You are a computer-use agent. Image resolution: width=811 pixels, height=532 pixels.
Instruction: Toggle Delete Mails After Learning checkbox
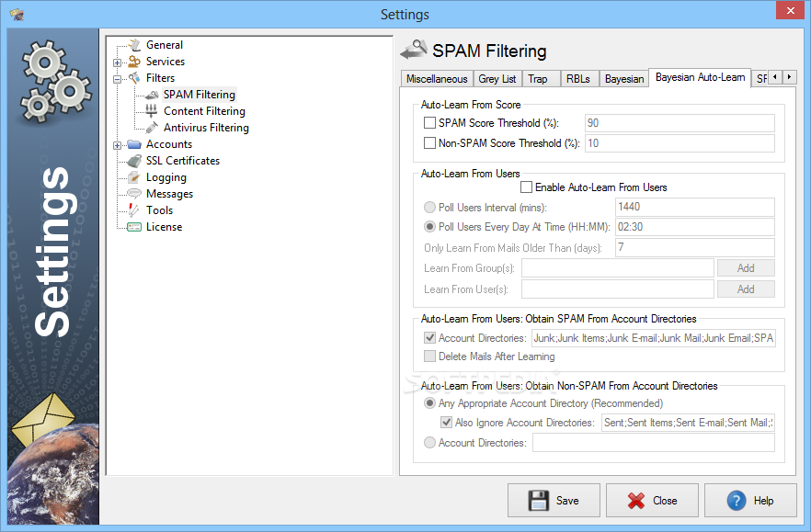click(429, 357)
